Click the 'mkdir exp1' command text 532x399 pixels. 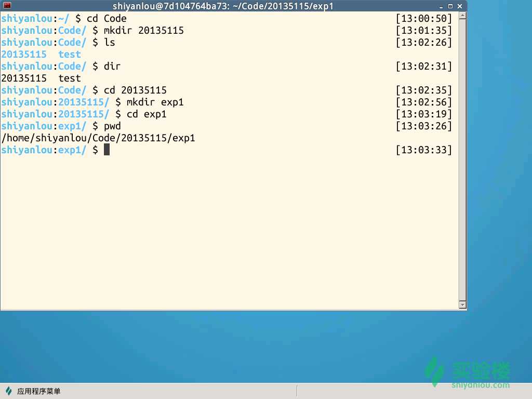[155, 102]
